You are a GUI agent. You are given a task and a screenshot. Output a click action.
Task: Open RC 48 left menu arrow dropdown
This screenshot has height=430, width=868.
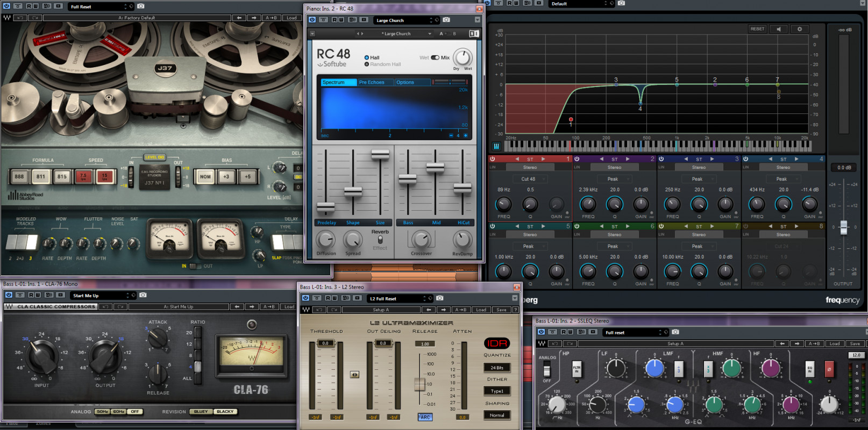point(312,33)
